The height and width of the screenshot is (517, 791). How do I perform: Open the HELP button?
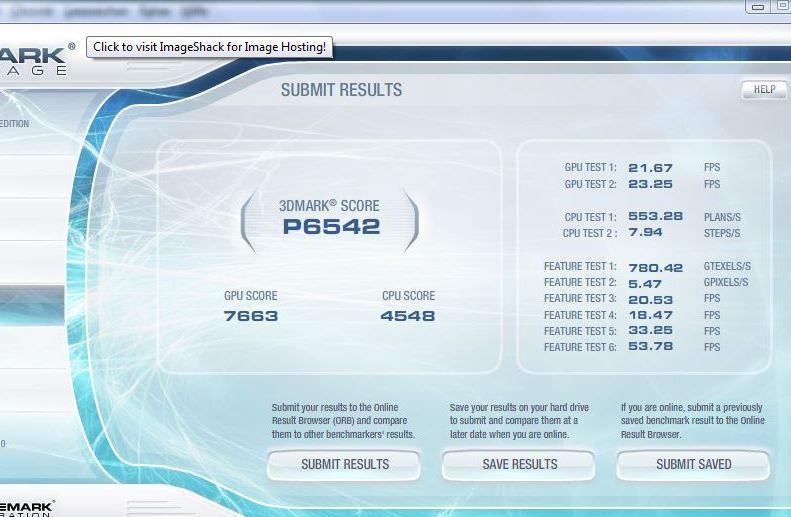tap(764, 89)
